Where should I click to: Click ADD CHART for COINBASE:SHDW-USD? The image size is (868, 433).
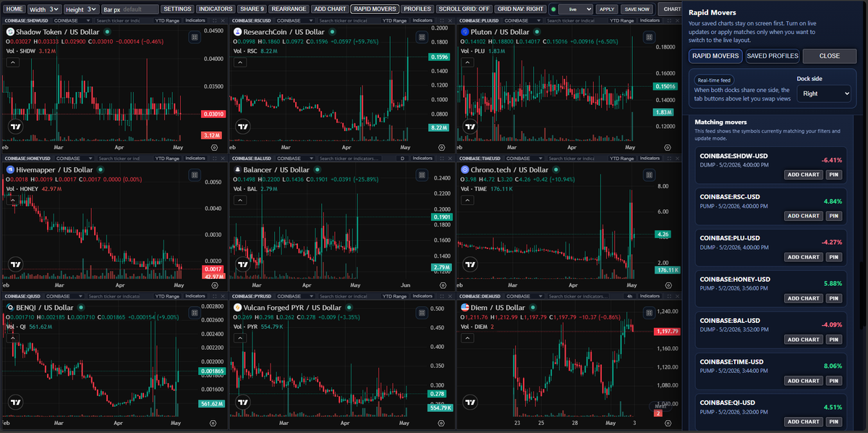(x=804, y=175)
